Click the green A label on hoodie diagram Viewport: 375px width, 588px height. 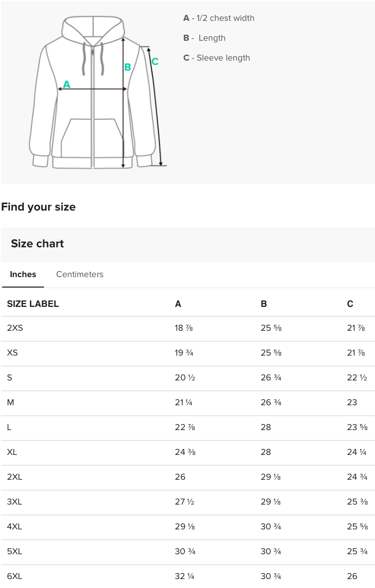pyautogui.click(x=66, y=84)
